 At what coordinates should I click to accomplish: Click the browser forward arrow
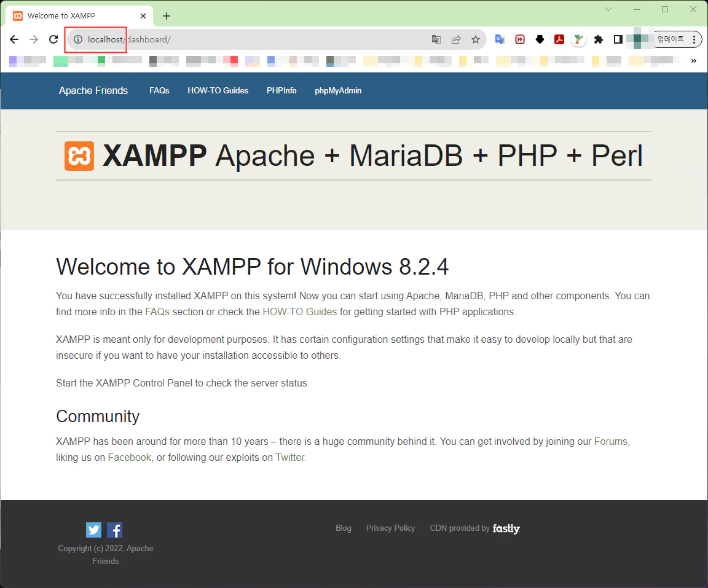[34, 39]
